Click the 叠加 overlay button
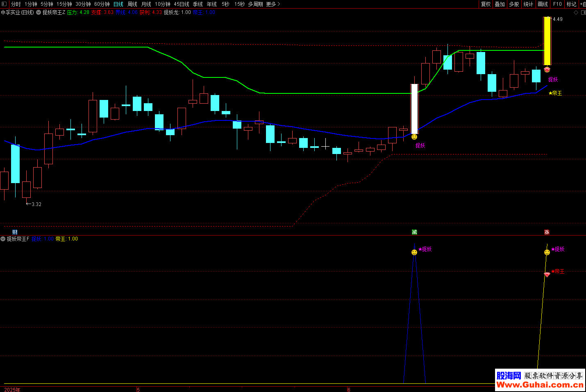Screen dimensions: 586x392 (x=500, y=4)
